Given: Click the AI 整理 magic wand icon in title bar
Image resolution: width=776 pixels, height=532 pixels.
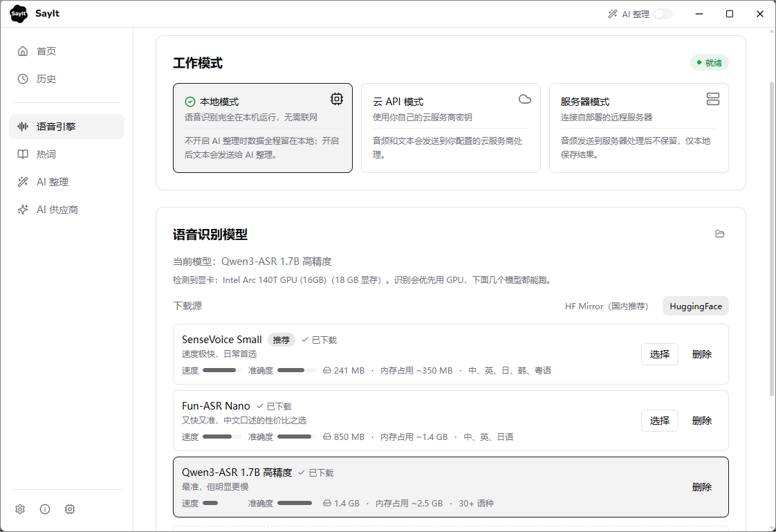Looking at the screenshot, I should (x=613, y=14).
